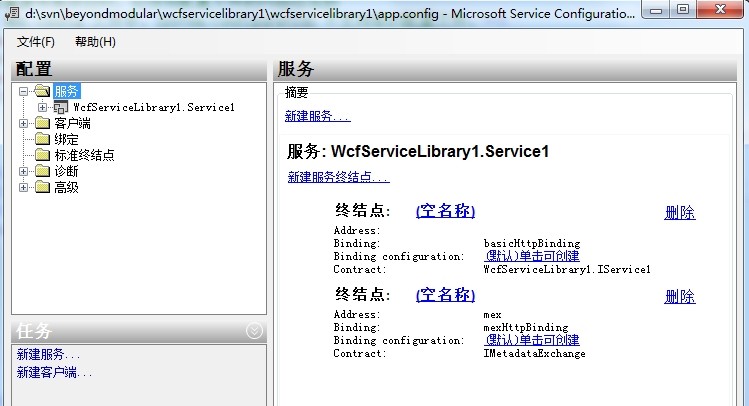Viewport: 749px width, 406px height.
Task: Expand the 诊断 tree node
Action: pos(23,171)
